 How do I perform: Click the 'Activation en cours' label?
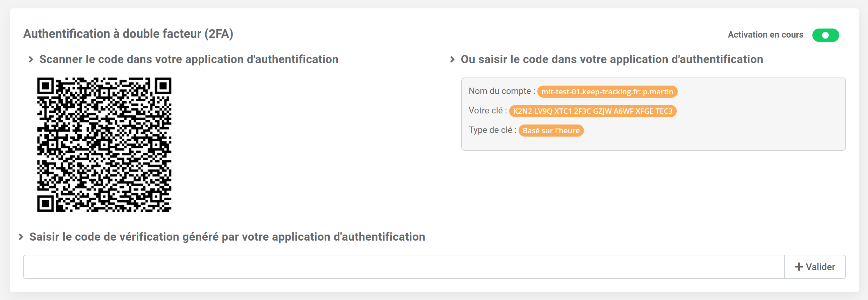(x=765, y=35)
